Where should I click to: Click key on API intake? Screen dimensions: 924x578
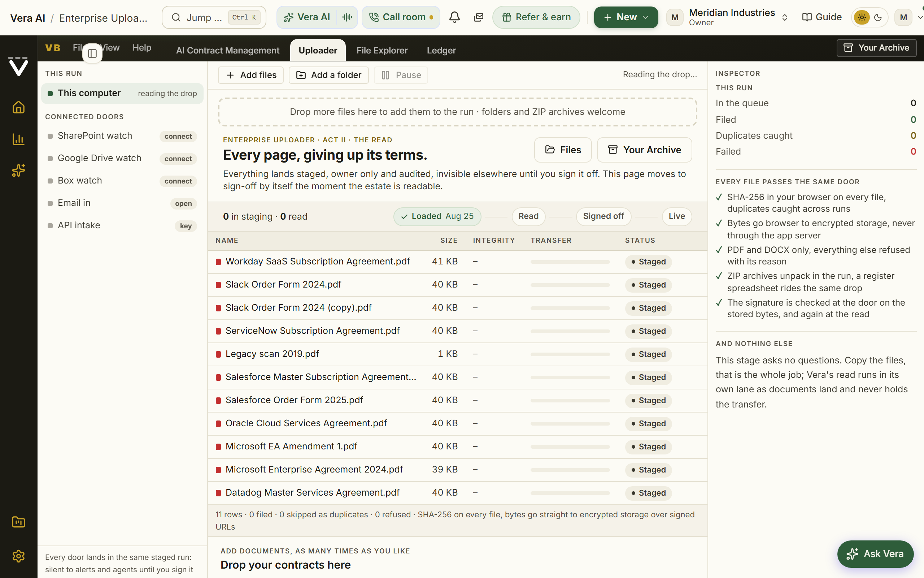[x=186, y=226]
